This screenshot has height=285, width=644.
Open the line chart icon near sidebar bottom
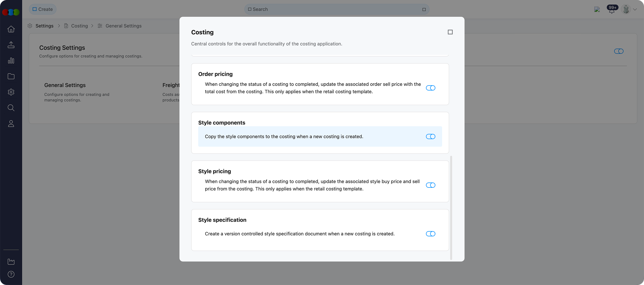[11, 262]
